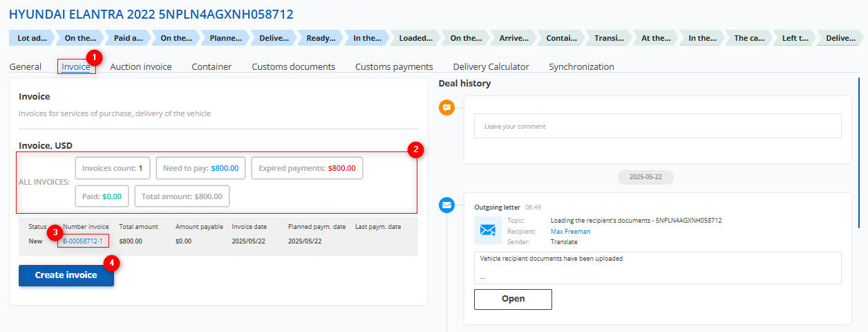This screenshot has width=868, height=332.
Task: Select the 'Paid a...' status stage
Action: (x=129, y=39)
